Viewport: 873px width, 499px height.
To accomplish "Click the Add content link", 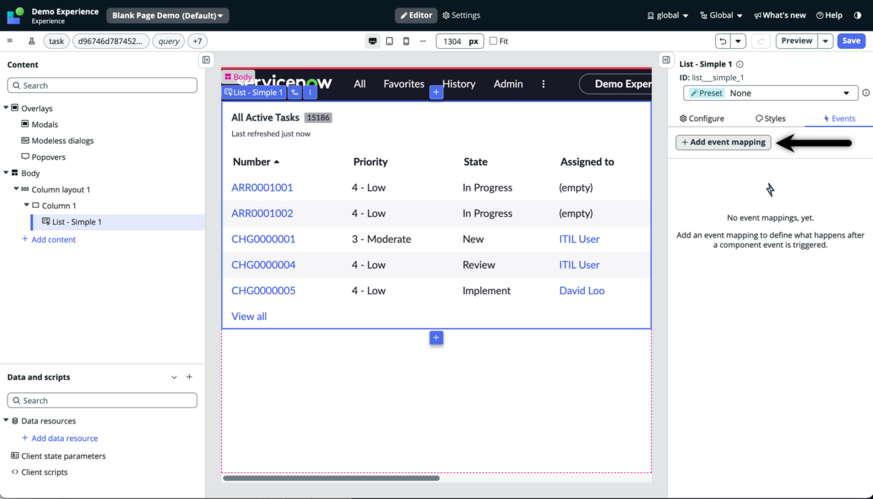I will (x=48, y=239).
